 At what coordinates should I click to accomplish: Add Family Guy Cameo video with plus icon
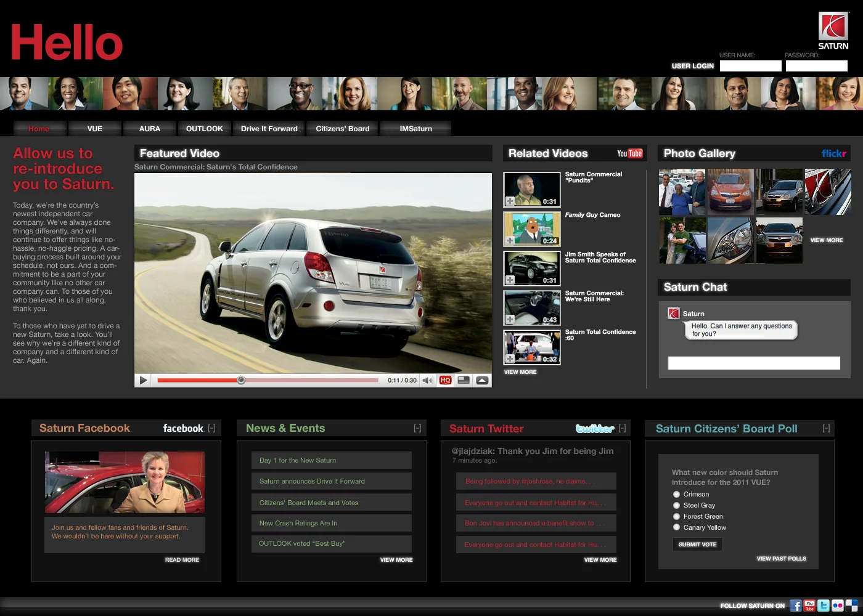click(x=510, y=240)
